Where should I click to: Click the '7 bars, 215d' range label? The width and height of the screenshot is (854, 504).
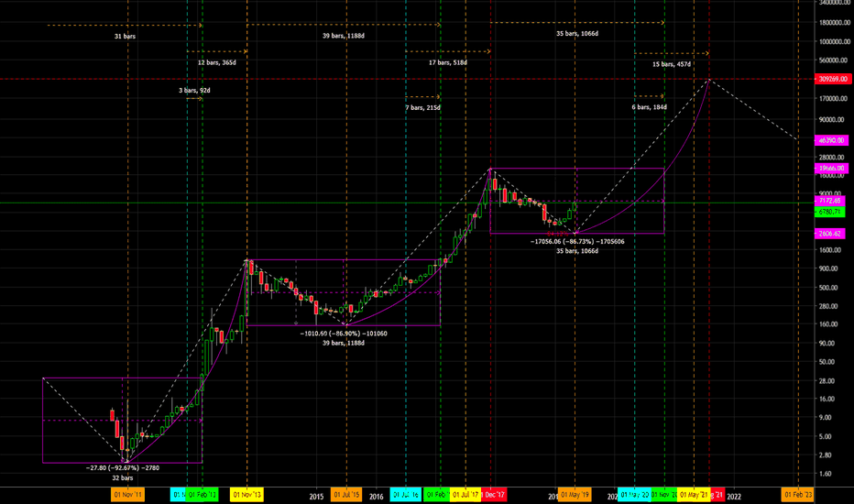point(422,108)
